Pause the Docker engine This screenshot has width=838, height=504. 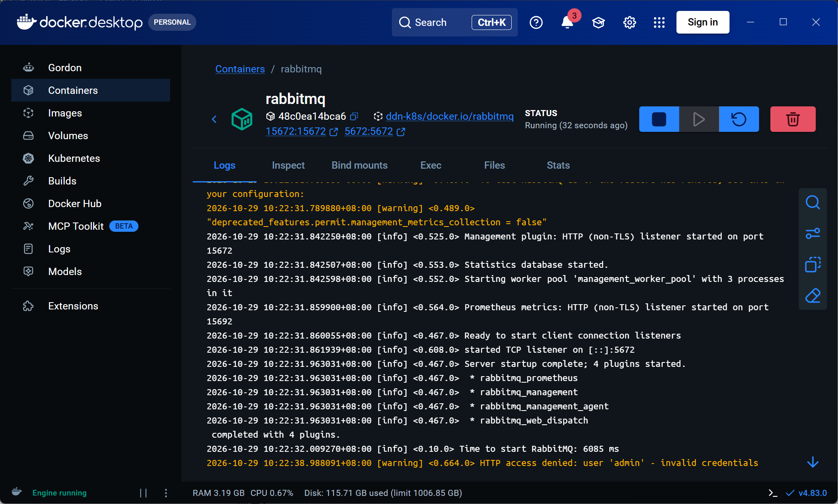[143, 493]
